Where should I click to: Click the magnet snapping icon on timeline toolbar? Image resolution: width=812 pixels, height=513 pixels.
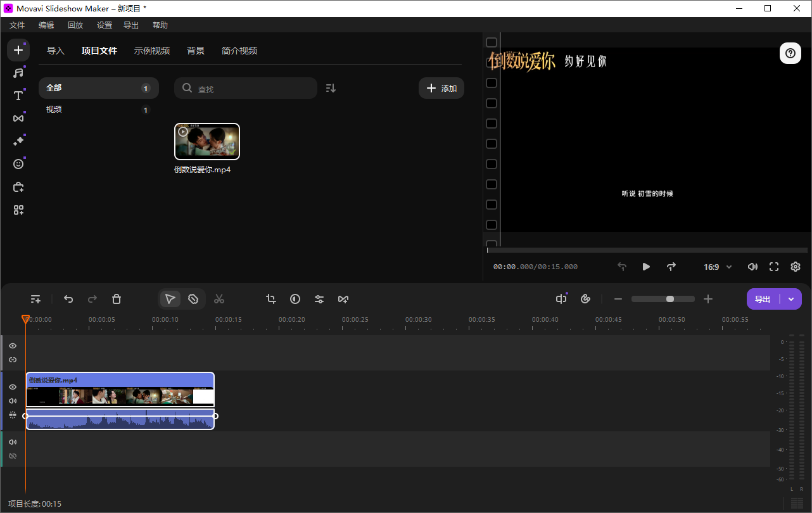pos(585,299)
